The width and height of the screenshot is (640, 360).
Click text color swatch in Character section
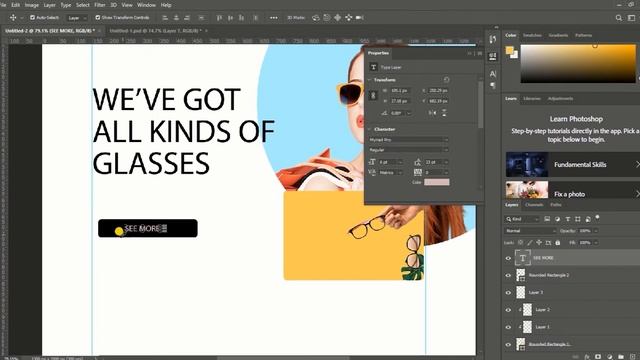pyautogui.click(x=437, y=182)
